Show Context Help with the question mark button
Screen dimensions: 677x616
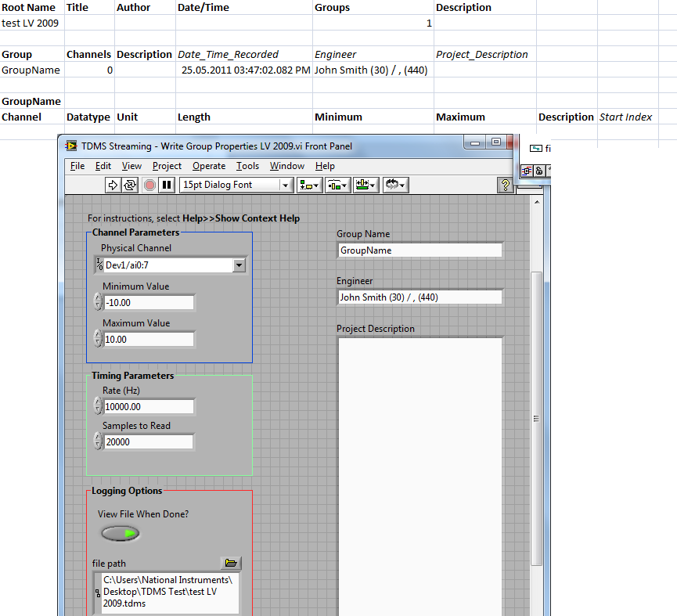pos(505,186)
